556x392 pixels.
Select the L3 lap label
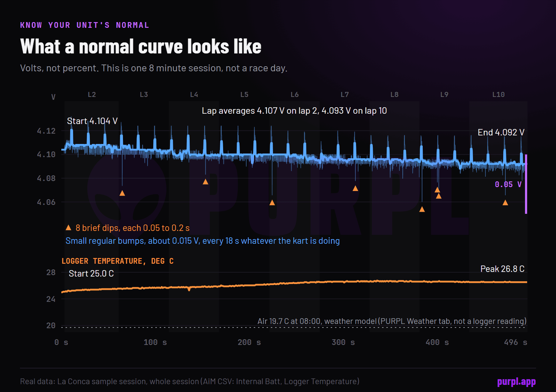point(144,94)
